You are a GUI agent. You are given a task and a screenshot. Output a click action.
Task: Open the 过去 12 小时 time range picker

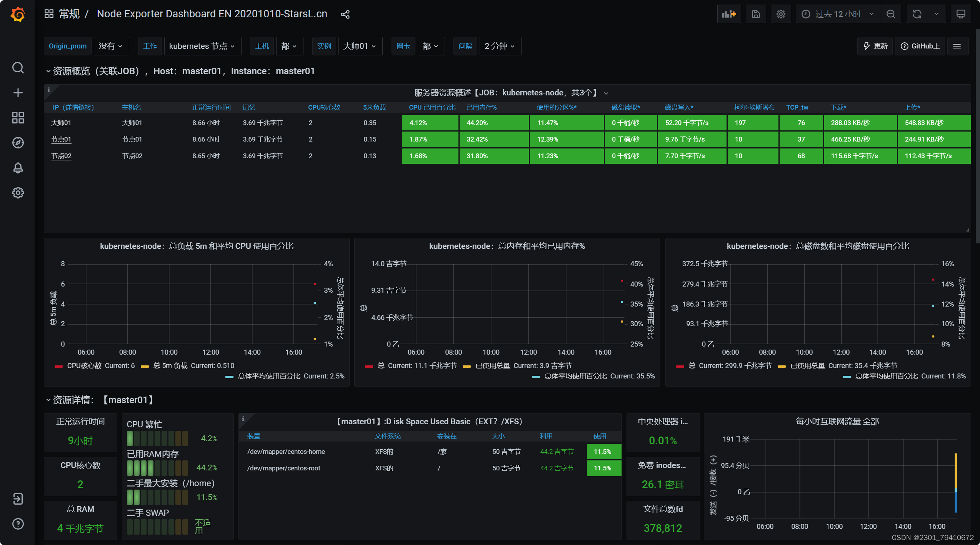[838, 14]
